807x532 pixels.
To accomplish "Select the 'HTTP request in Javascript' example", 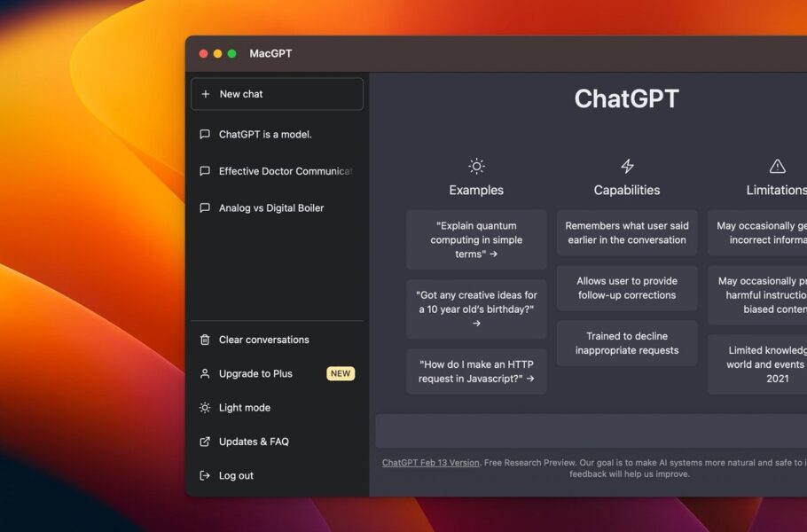I will click(x=476, y=372).
